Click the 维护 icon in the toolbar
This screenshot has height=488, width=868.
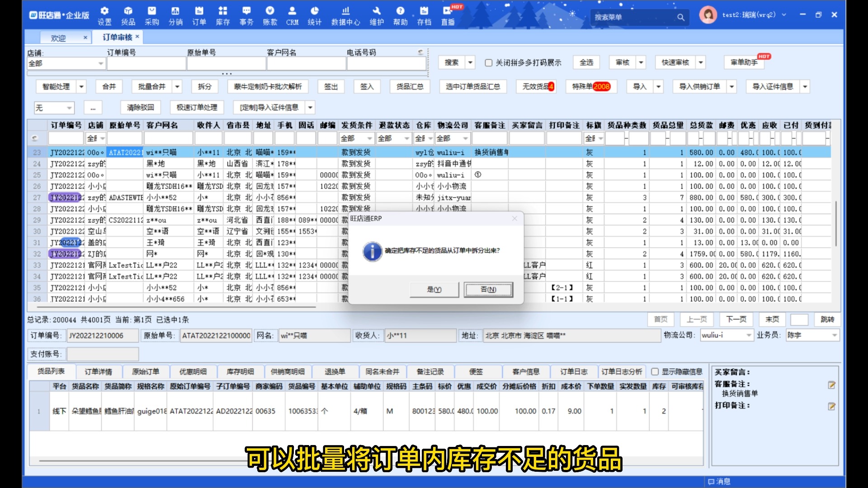tap(377, 15)
